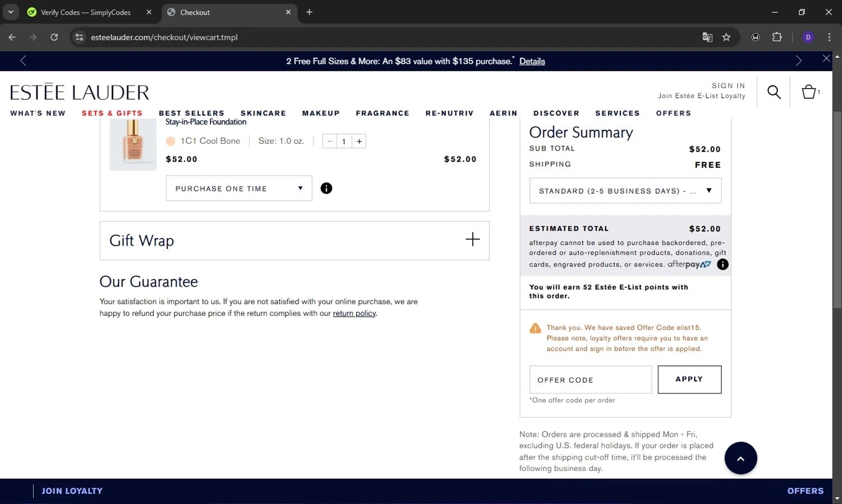Open the tab search dropdown arrow
The height and width of the screenshot is (504, 842).
[11, 12]
